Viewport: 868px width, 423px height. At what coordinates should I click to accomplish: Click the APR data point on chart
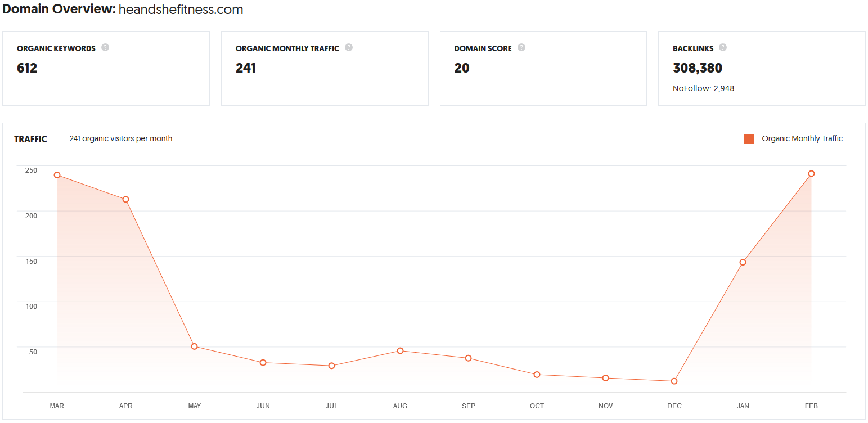(126, 199)
